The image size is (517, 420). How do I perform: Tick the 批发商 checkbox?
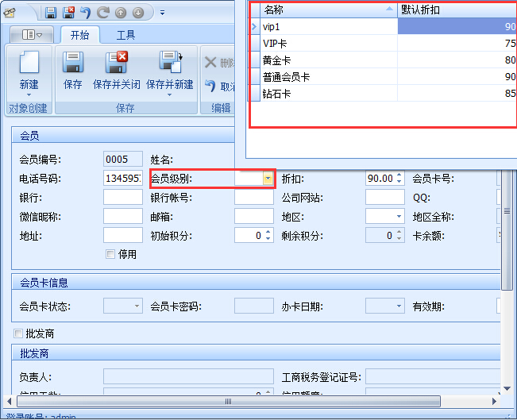tap(18, 333)
